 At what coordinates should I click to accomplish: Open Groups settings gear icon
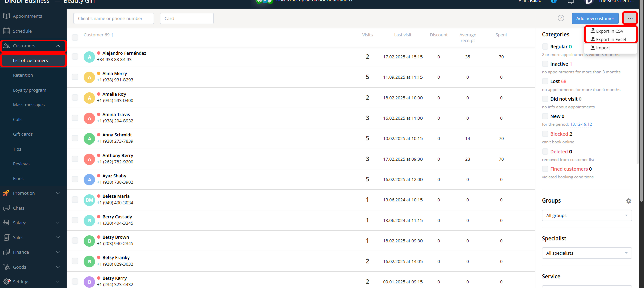[x=628, y=201]
